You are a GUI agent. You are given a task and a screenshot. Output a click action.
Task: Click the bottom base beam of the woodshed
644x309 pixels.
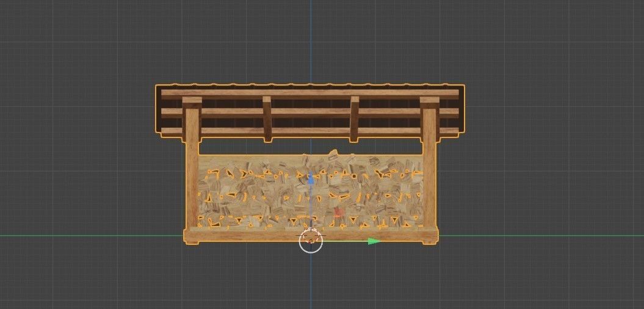[x=311, y=236]
